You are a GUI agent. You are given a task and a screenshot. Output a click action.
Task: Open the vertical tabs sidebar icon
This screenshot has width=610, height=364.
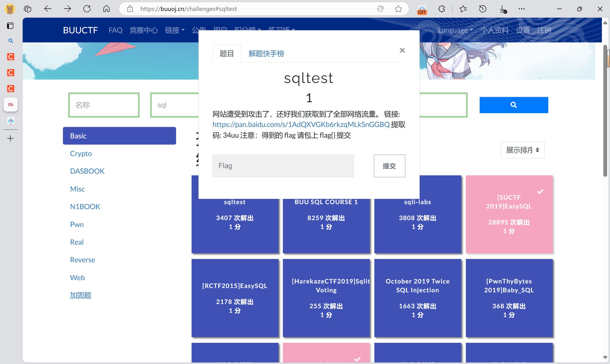coord(10,25)
